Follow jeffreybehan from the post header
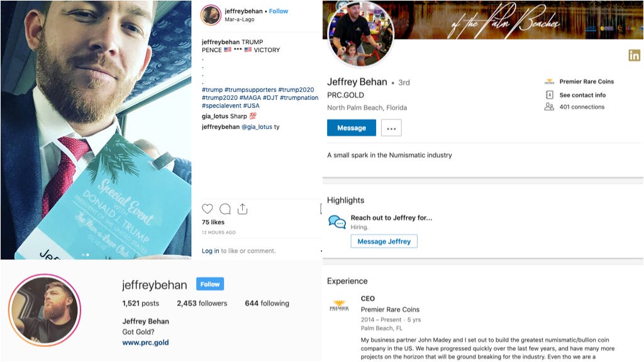The image size is (644, 362). coord(279,11)
